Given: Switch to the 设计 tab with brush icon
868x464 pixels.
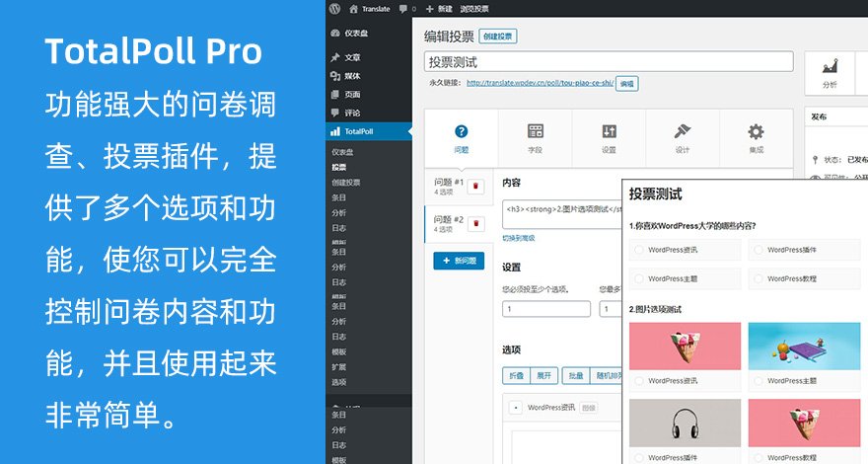Looking at the screenshot, I should pyautogui.click(x=683, y=138).
